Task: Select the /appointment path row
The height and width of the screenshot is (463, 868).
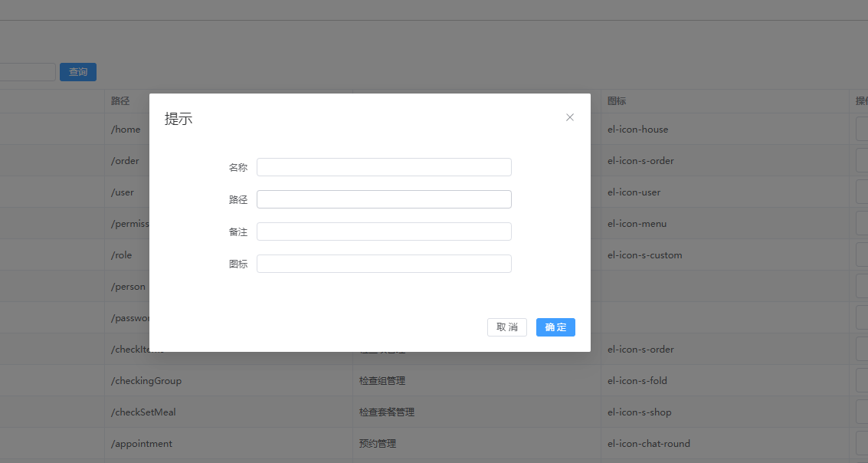Action: point(142,444)
